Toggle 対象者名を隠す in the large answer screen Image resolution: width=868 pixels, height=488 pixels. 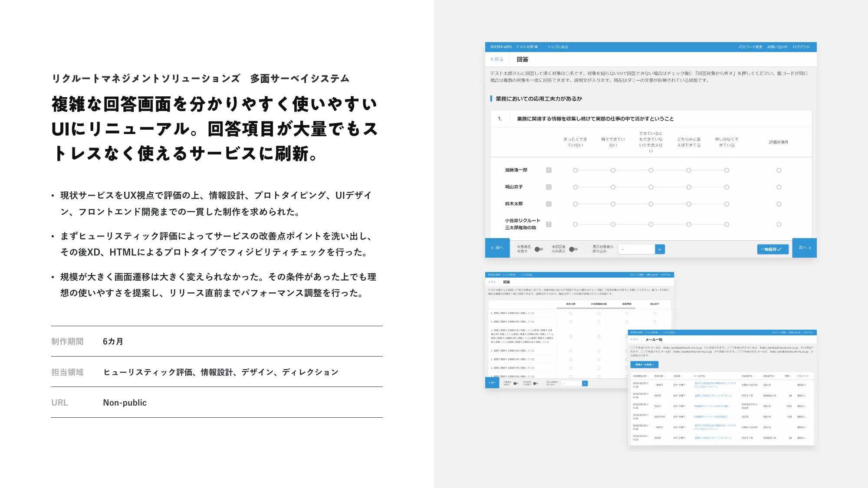click(539, 249)
